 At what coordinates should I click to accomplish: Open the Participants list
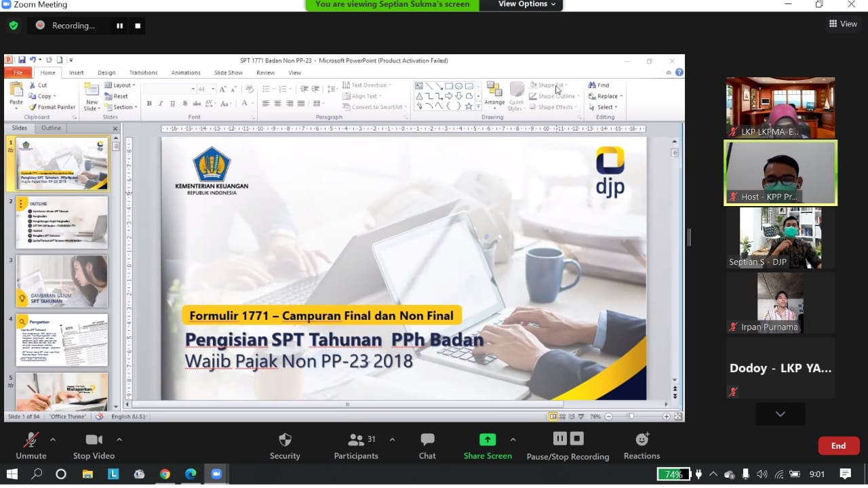[x=357, y=440]
